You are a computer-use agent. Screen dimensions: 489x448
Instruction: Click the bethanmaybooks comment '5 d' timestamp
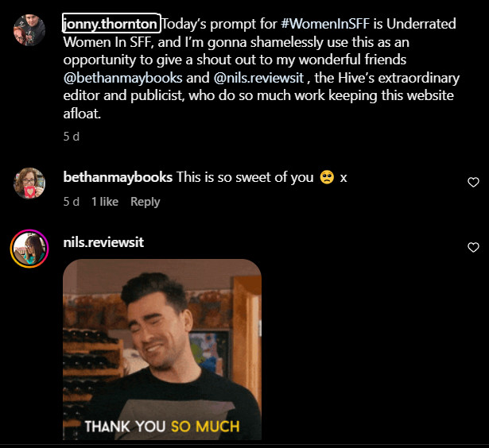pyautogui.click(x=72, y=202)
